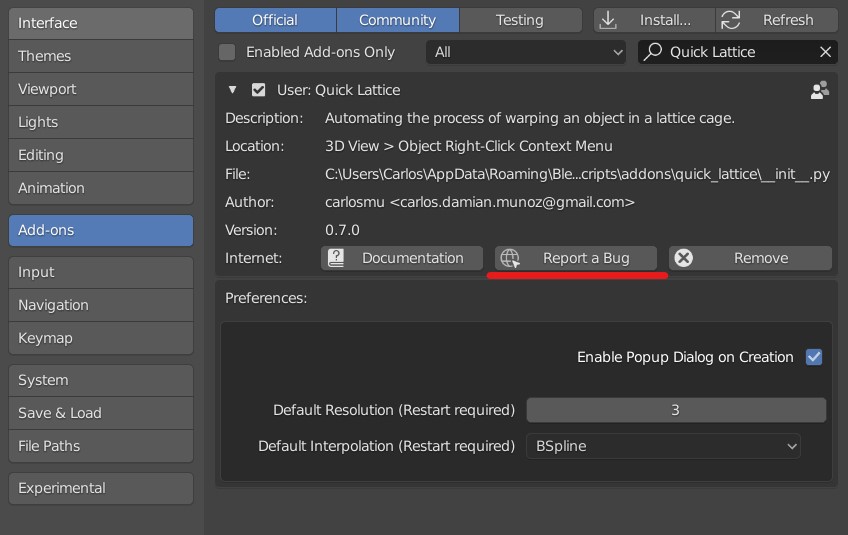The image size is (848, 535).
Task: Click the Default Resolution value field
Action: [676, 410]
